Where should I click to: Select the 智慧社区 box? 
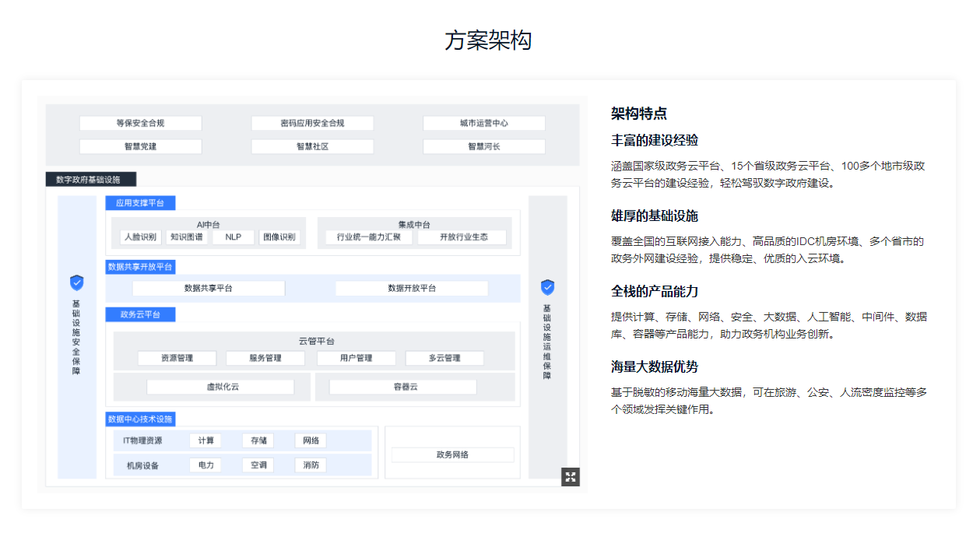coord(312,146)
